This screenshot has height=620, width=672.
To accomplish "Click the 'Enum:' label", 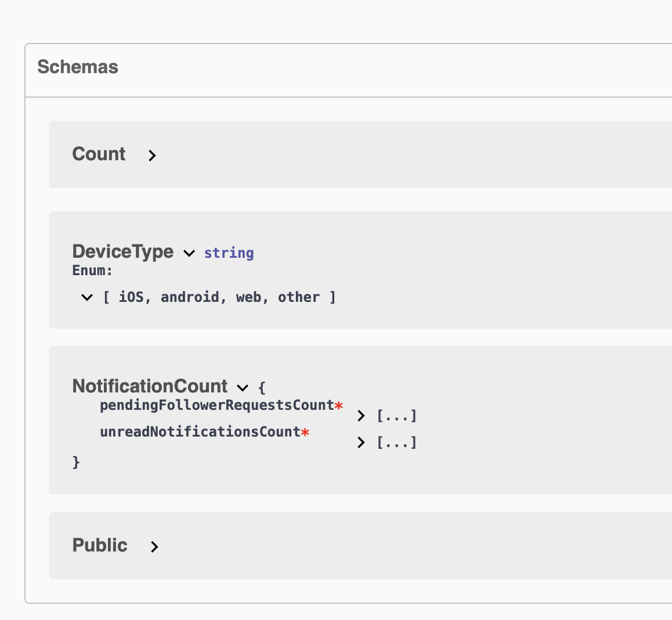I will [x=92, y=271].
